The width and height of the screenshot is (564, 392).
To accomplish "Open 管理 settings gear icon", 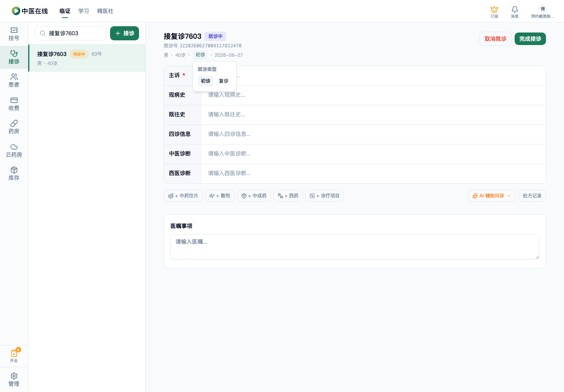I will (x=14, y=380).
